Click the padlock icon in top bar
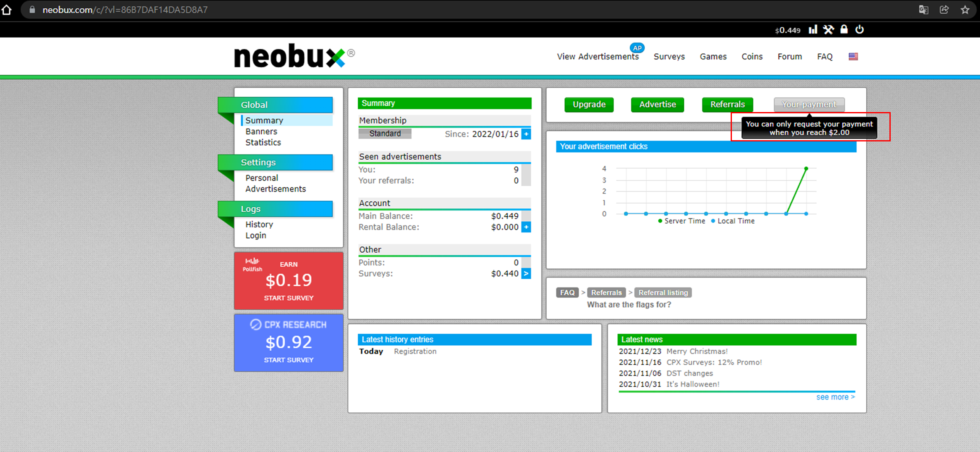This screenshot has width=980, height=452. click(844, 29)
